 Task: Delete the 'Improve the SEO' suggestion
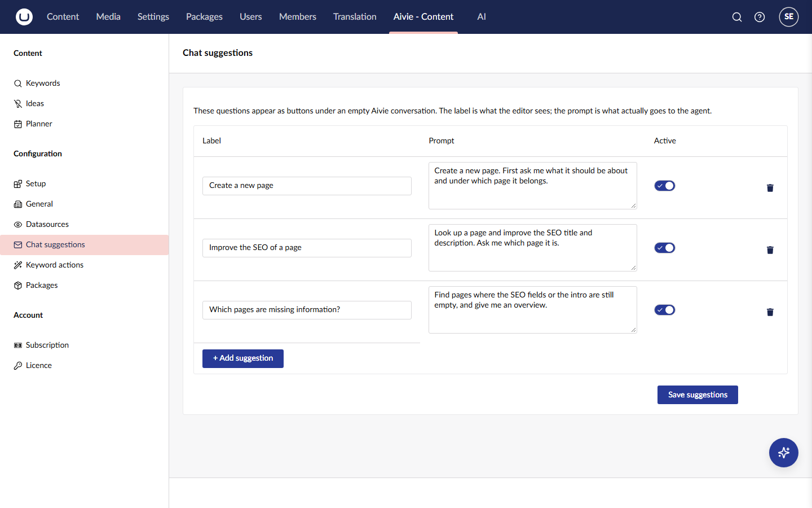point(770,250)
